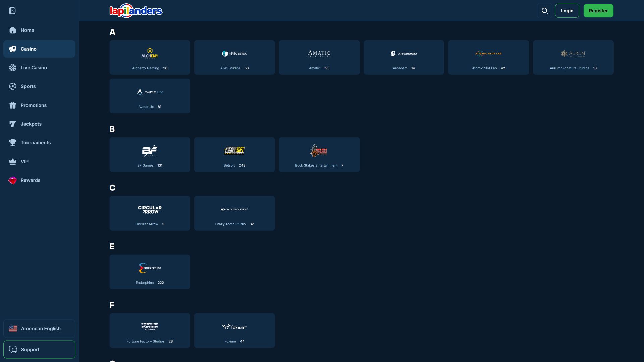This screenshot has height=362, width=644.
Task: Open Live Casino section
Action: coord(39,68)
